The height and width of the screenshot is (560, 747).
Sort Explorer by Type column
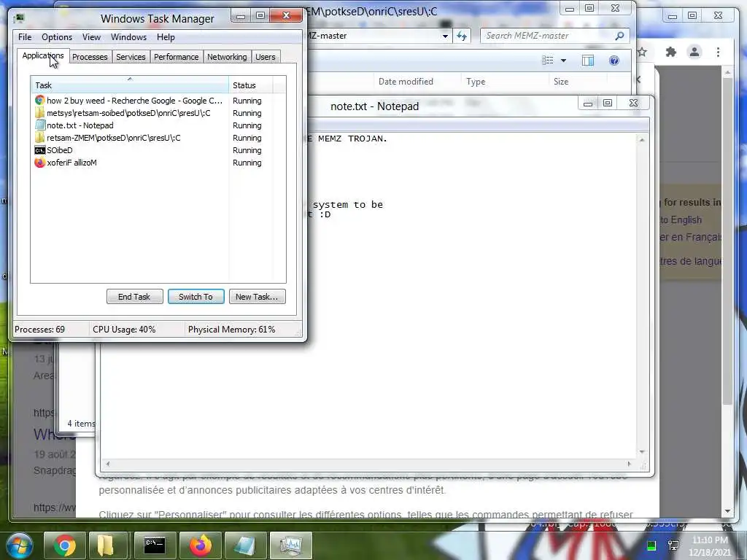pyautogui.click(x=476, y=82)
